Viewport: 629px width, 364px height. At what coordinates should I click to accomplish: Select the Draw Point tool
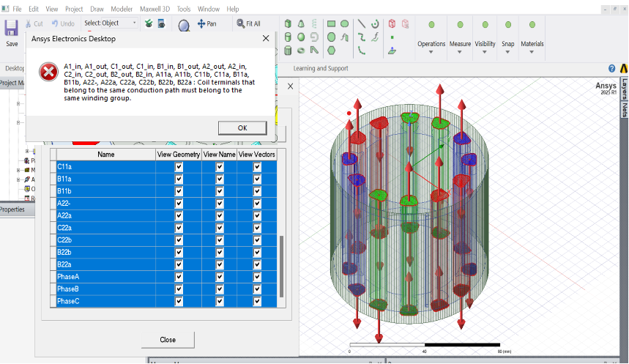pyautogui.click(x=392, y=37)
